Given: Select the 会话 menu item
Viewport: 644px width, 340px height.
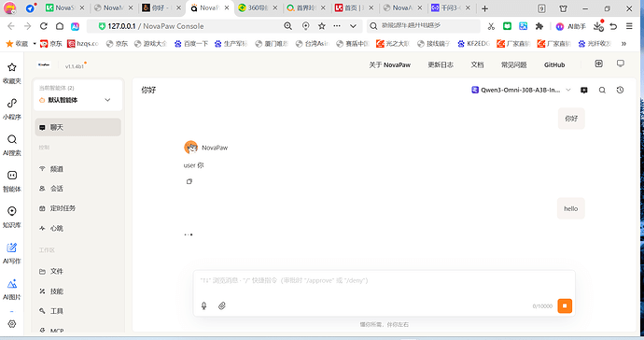Looking at the screenshot, I should point(78,189).
